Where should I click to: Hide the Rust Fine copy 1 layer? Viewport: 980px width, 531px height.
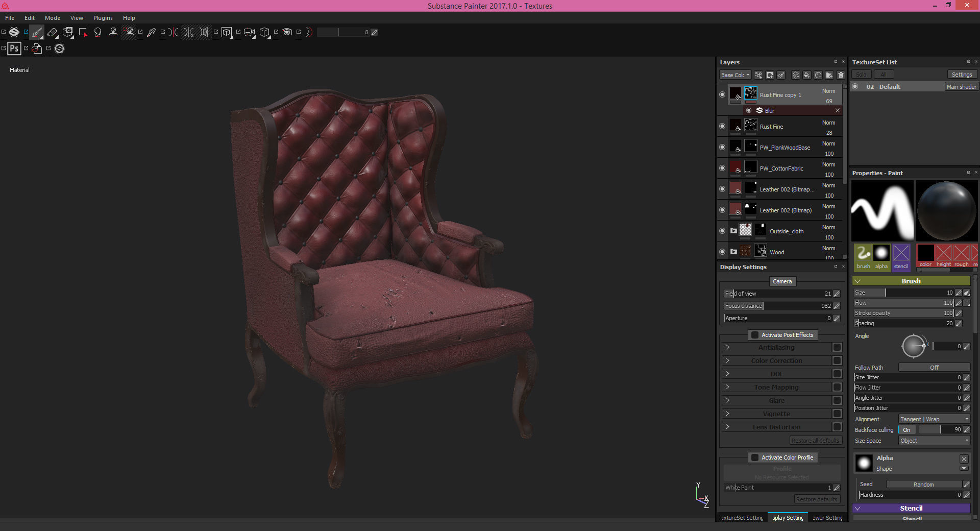point(722,94)
